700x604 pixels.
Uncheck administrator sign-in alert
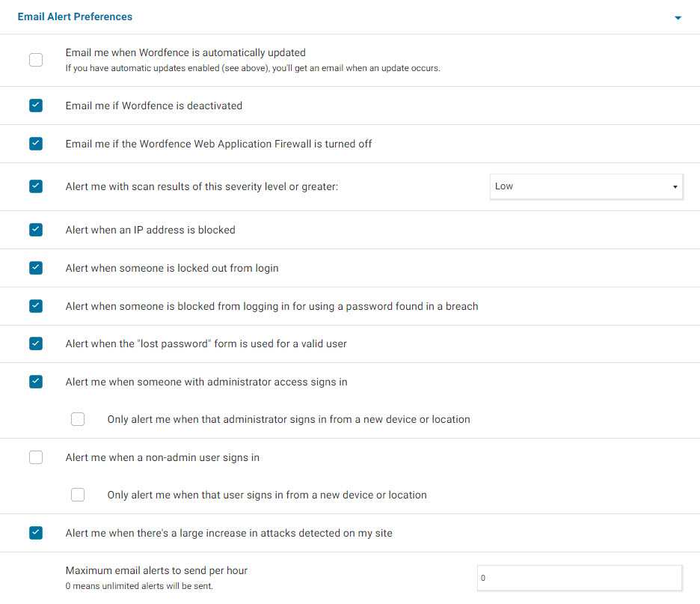click(36, 382)
